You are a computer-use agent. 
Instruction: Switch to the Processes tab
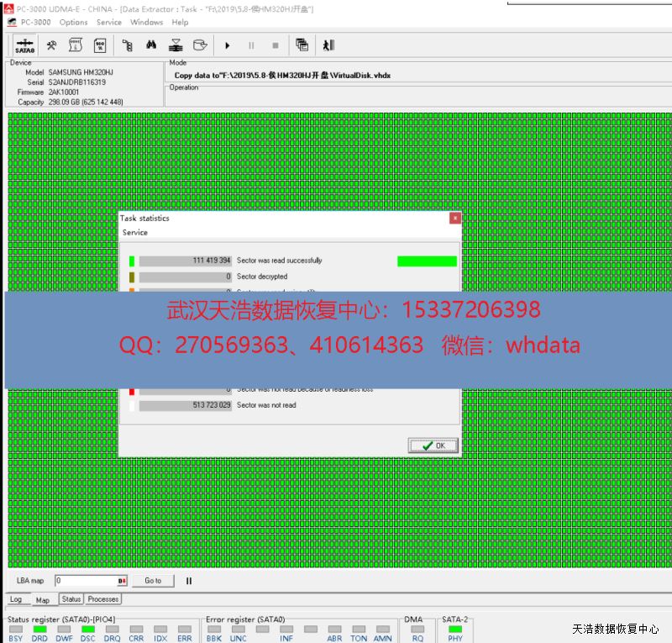tap(103, 599)
